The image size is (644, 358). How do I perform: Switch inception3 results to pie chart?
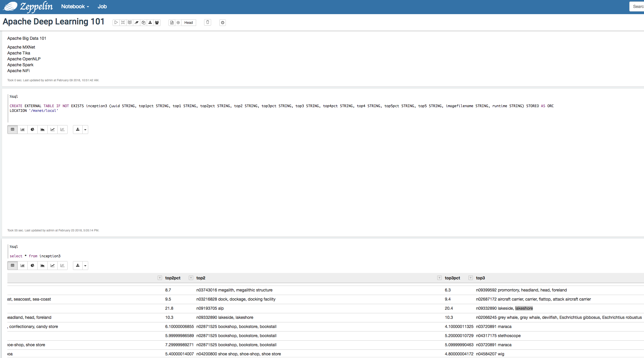pyautogui.click(x=32, y=266)
